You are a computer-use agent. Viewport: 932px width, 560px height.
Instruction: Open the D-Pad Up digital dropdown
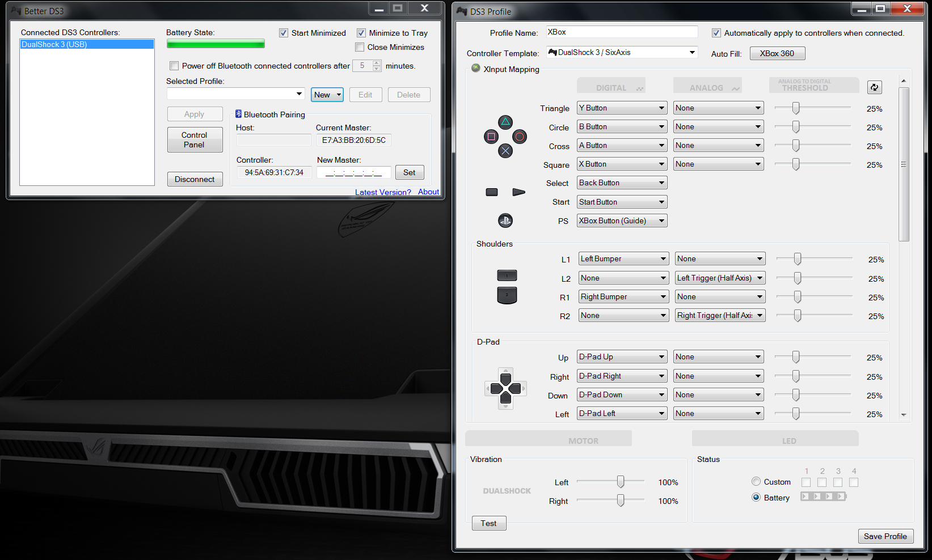(x=622, y=357)
